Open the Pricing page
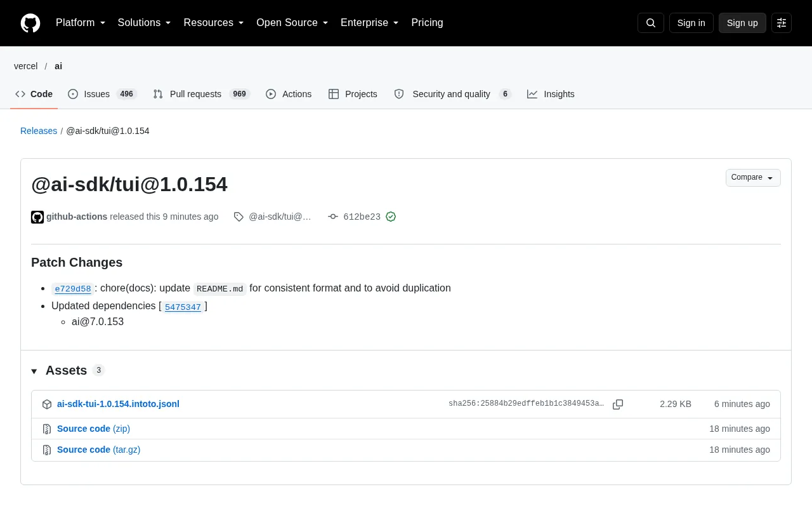 (x=427, y=23)
